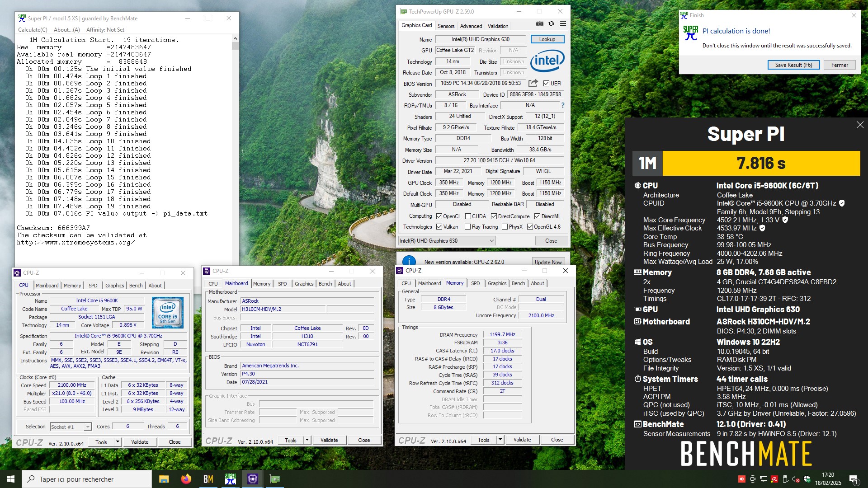Expand Tools dropdown arrow in Mainboard window
Image resolution: width=868 pixels, height=488 pixels.
307,440
